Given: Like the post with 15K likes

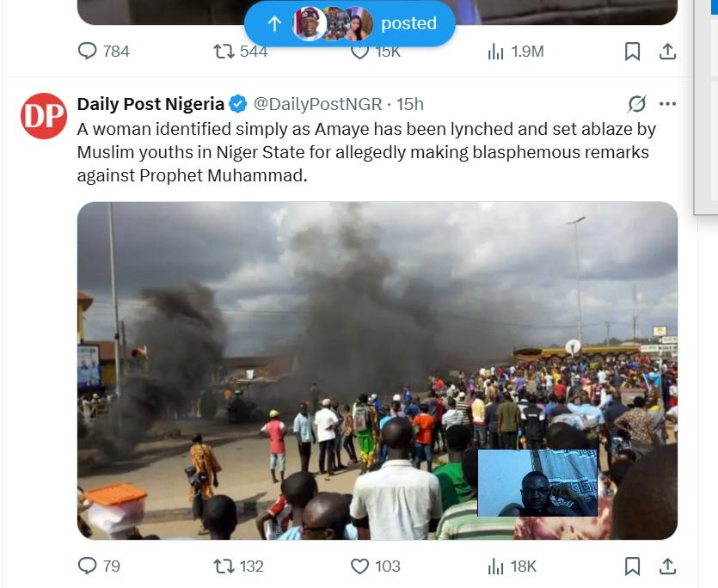Looking at the screenshot, I should (361, 52).
